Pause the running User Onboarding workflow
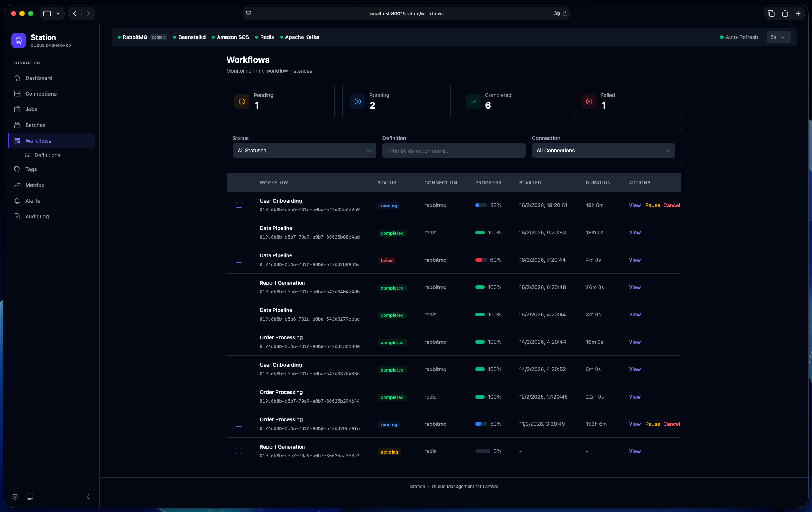This screenshot has width=812, height=512. click(x=652, y=205)
